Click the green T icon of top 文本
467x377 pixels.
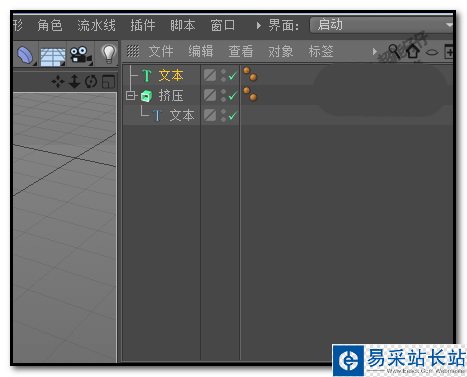(x=147, y=76)
